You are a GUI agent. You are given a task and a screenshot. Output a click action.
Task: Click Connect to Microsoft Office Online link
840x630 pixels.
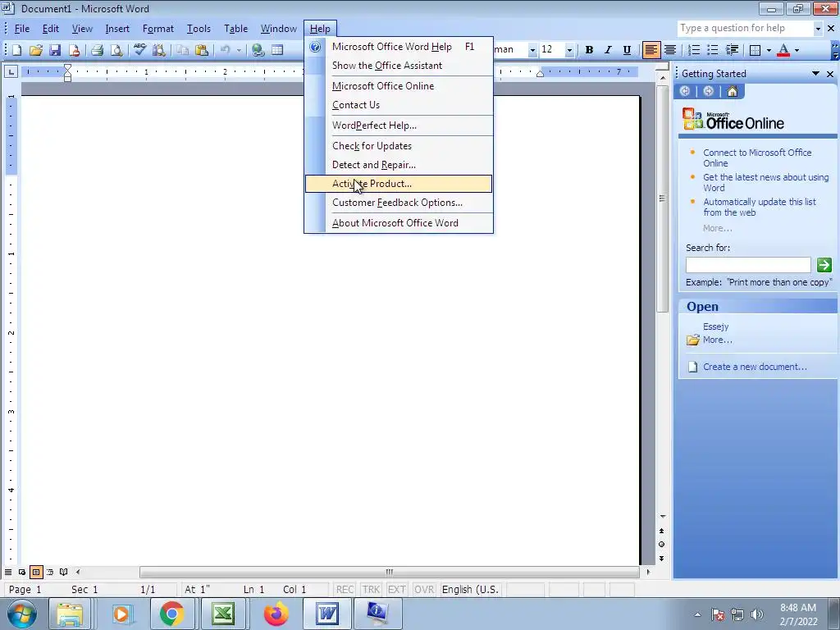pyautogui.click(x=757, y=157)
